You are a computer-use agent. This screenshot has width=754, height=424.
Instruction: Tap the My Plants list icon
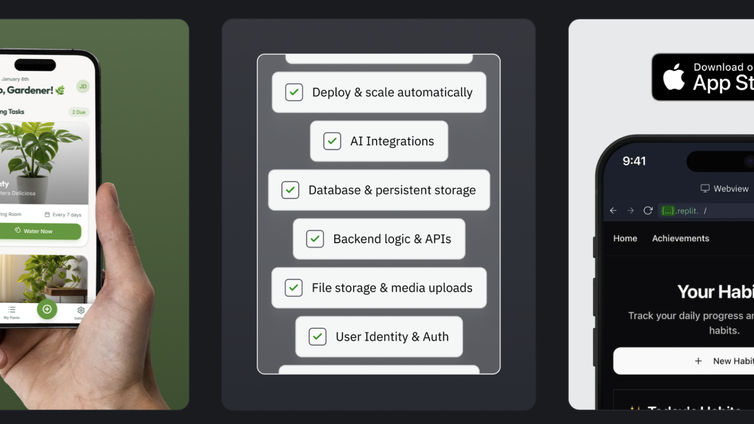pos(12,311)
